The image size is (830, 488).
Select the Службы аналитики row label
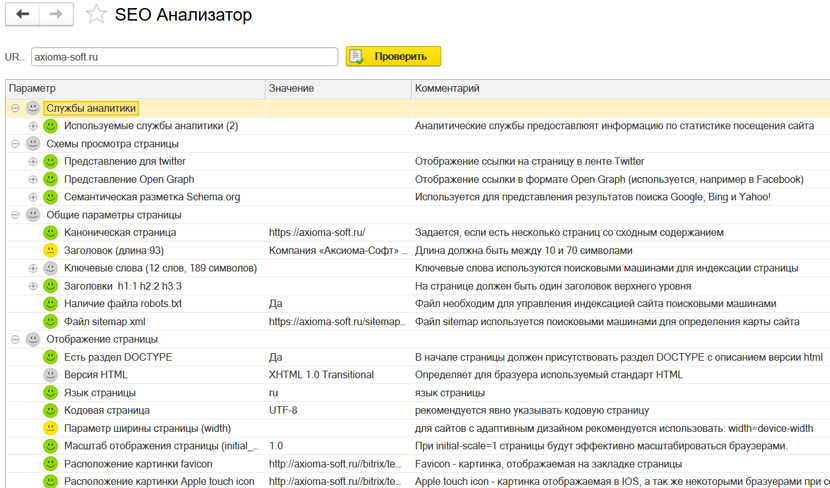91,108
